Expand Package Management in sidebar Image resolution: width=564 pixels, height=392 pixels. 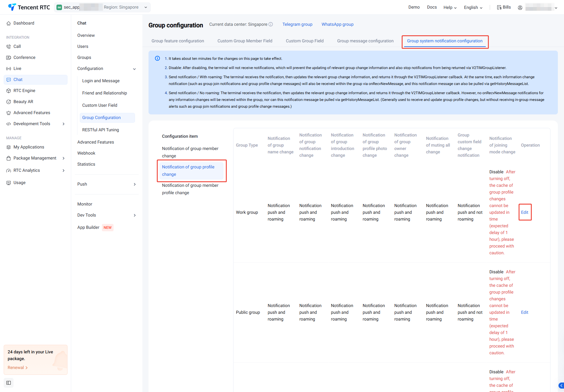pos(64,158)
